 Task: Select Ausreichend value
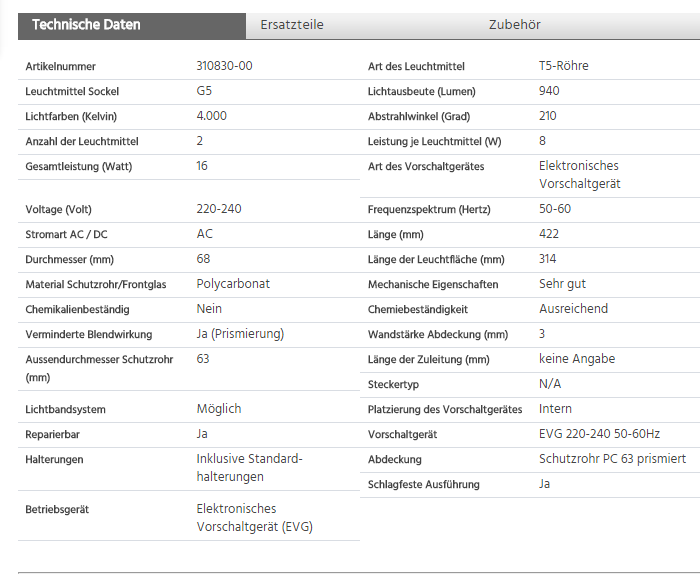tap(573, 309)
